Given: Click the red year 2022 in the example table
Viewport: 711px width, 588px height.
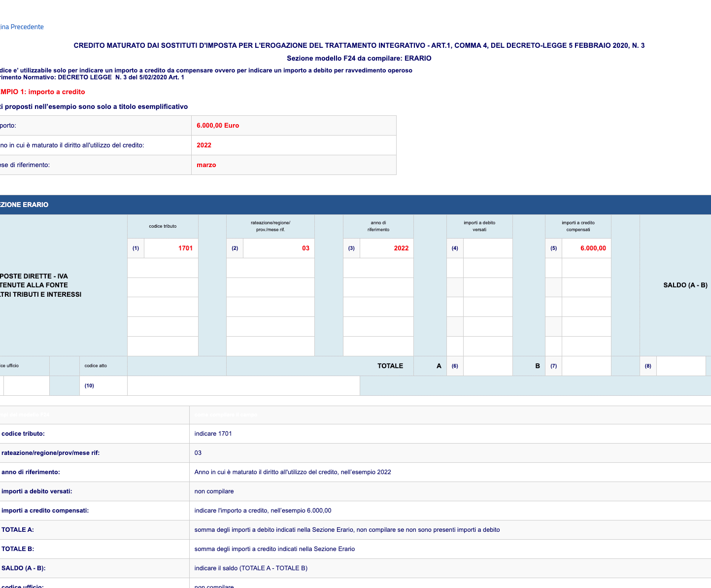Looking at the screenshot, I should click(204, 145).
